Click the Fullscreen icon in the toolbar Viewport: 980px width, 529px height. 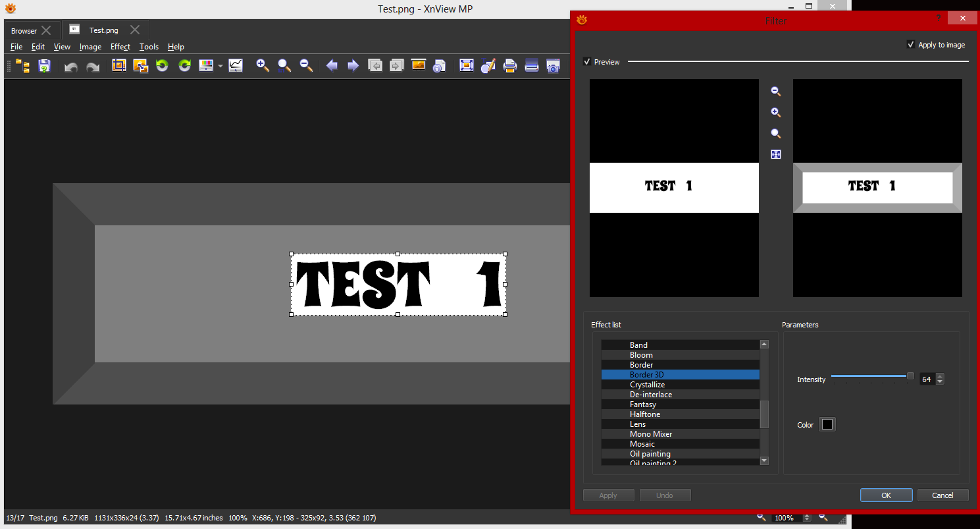466,66
